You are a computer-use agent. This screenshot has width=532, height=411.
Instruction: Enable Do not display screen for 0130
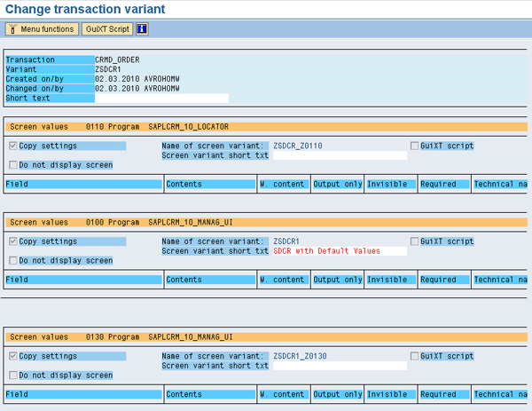click(x=12, y=375)
